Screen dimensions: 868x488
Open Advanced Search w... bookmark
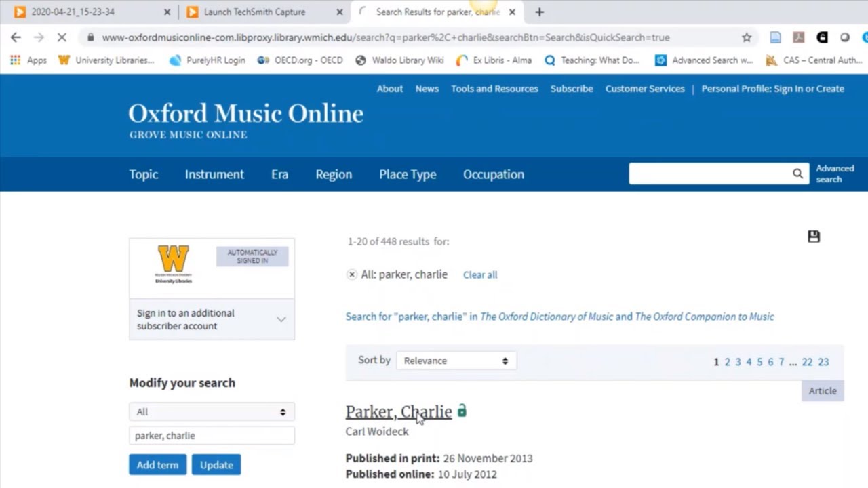(704, 60)
